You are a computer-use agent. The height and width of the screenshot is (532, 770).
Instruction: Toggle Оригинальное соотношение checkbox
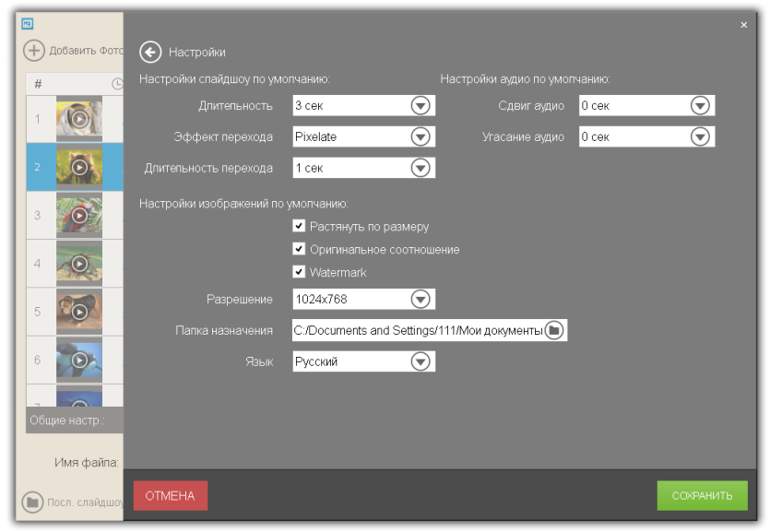coord(299,249)
